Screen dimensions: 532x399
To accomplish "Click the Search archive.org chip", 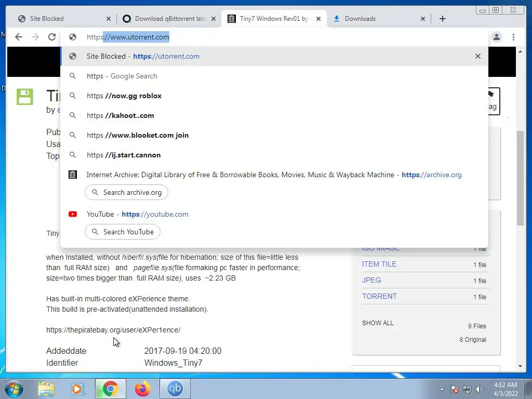I will pyautogui.click(x=126, y=192).
